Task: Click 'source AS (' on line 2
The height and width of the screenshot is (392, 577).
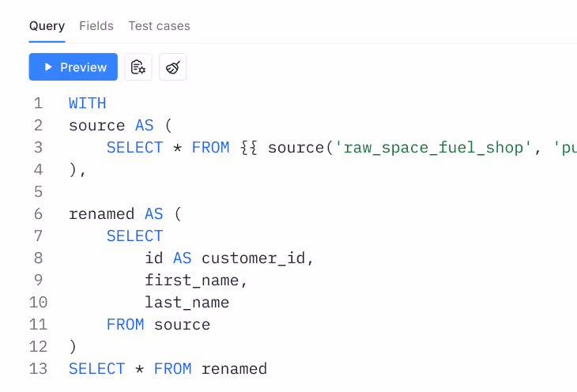Action: tap(120, 126)
